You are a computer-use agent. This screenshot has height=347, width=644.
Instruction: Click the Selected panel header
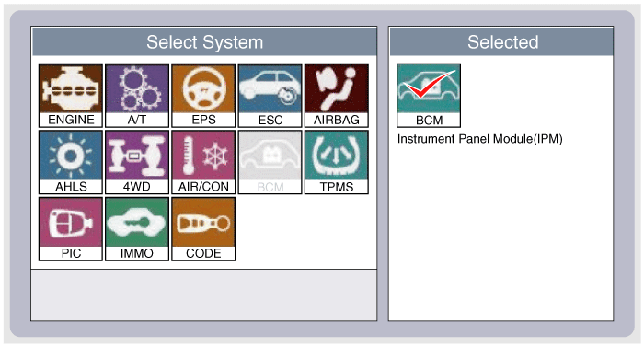501,42
